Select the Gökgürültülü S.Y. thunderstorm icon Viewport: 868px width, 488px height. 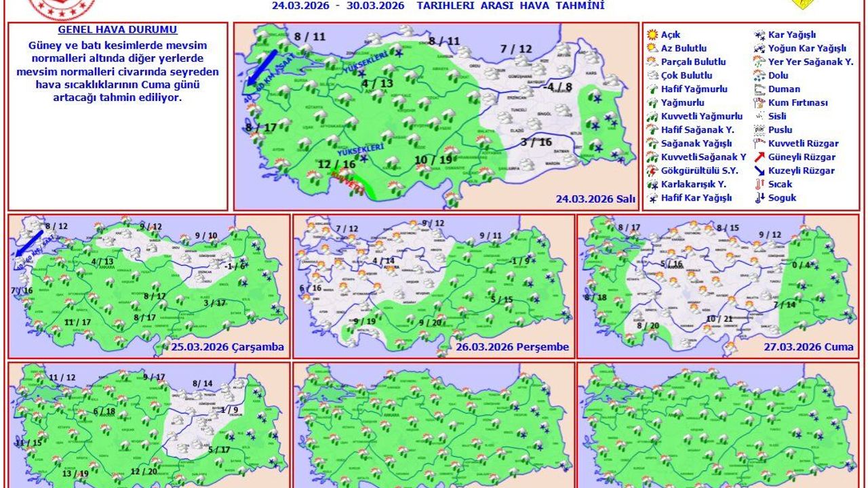(x=652, y=170)
